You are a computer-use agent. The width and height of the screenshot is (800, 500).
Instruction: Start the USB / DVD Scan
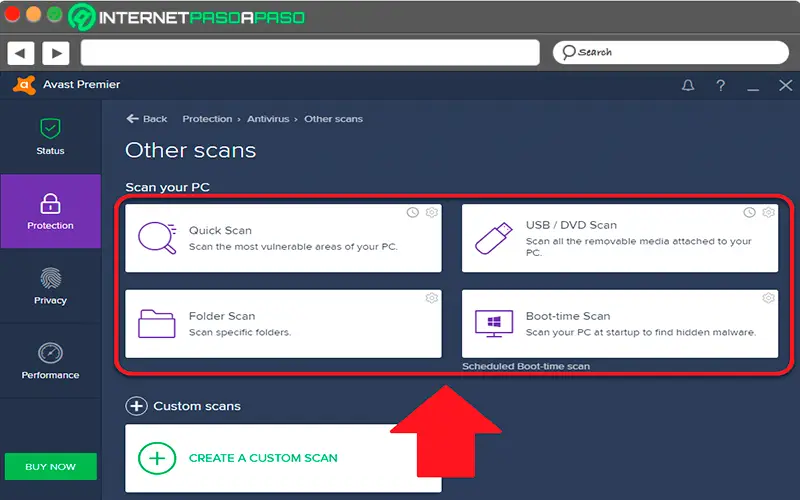[620, 238]
